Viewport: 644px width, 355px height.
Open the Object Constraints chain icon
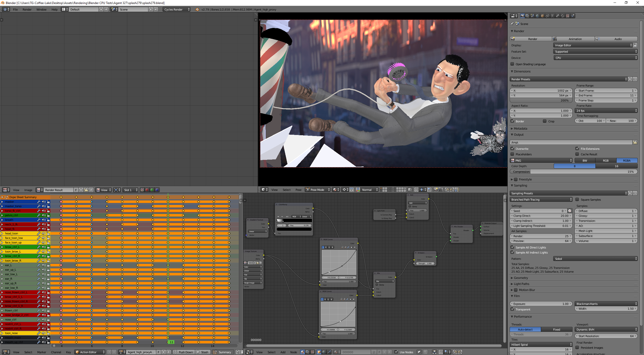tap(547, 16)
